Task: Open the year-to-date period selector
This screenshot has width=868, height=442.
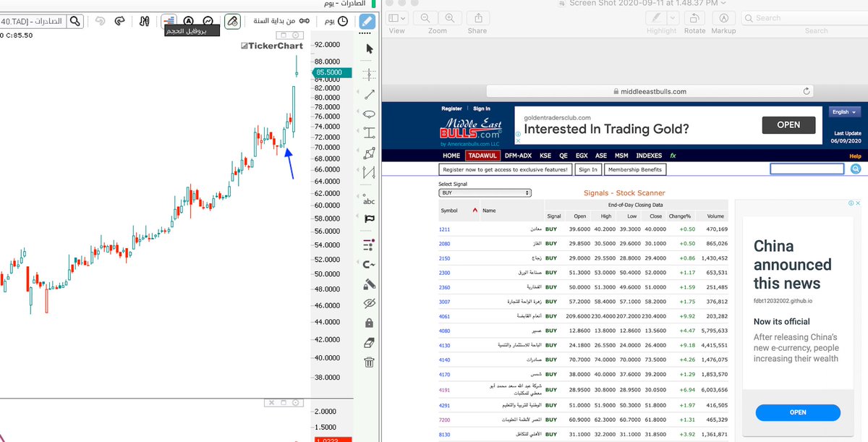Action: click(281, 22)
